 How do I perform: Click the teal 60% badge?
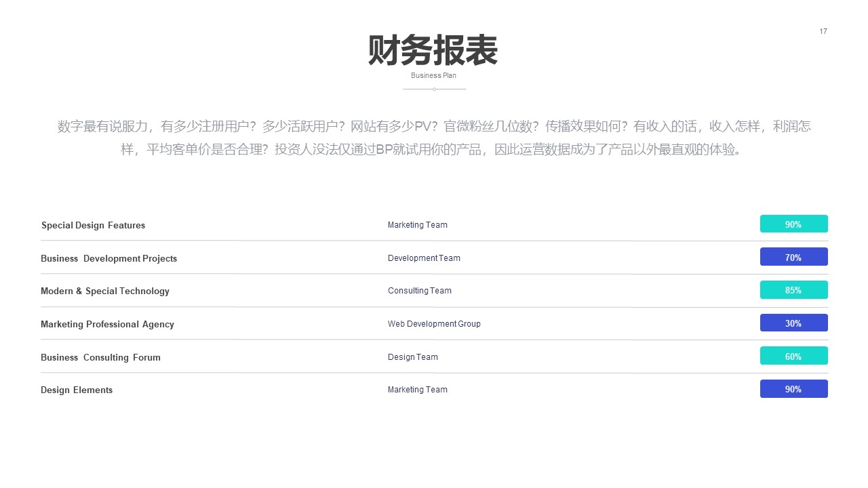pos(794,356)
